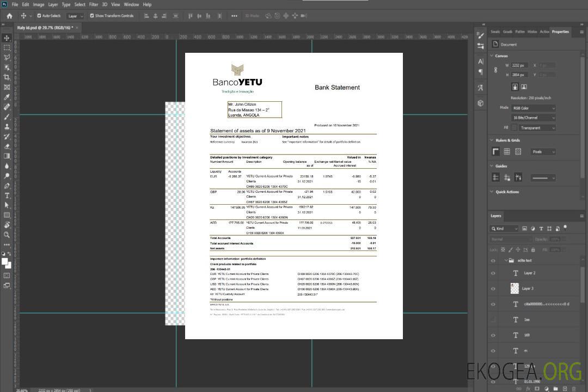Open the Glyphs panel icon
The image size is (588, 392).
(480, 88)
